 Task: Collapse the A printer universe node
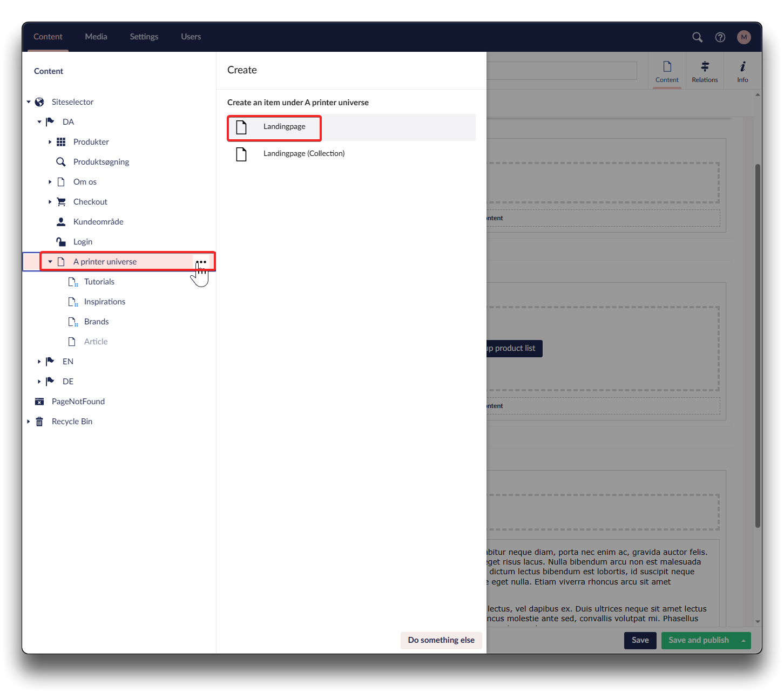[x=50, y=262]
